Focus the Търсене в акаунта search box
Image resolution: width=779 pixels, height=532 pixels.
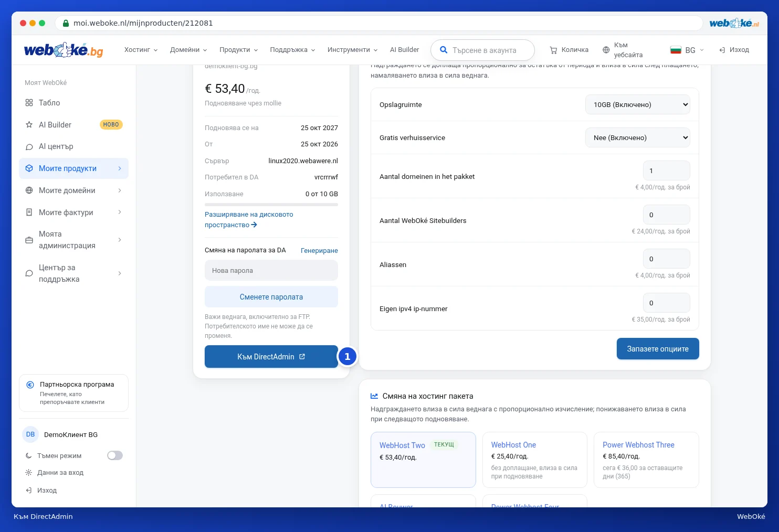[482, 50]
